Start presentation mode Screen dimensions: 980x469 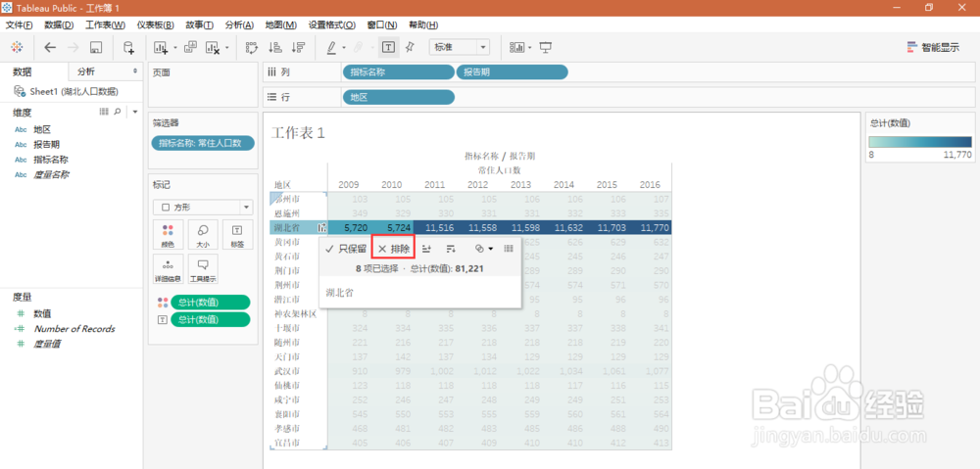point(546,47)
